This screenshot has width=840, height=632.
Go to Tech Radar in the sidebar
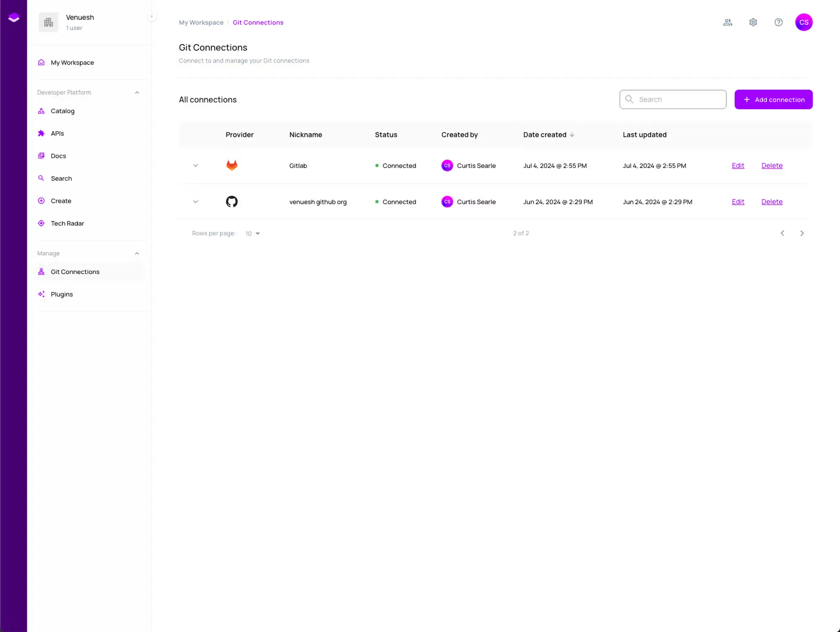(x=67, y=223)
